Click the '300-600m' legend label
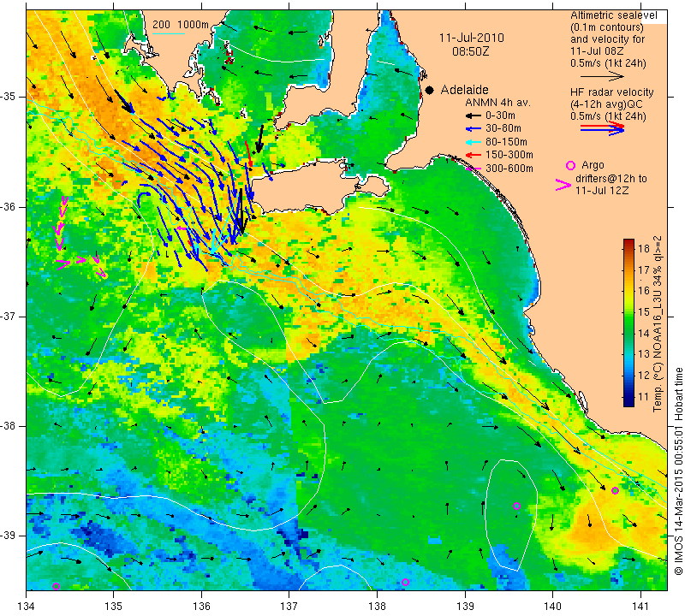The image size is (685, 616). click(x=509, y=169)
